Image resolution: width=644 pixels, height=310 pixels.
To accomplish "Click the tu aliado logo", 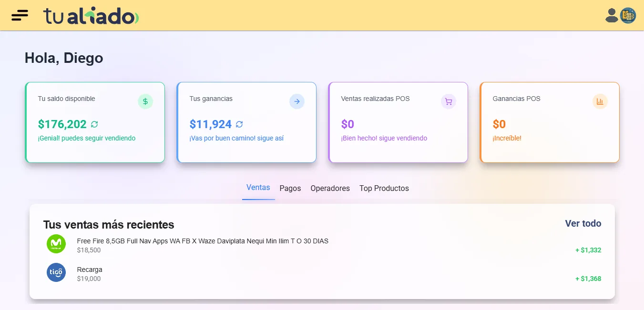I will coord(90,15).
